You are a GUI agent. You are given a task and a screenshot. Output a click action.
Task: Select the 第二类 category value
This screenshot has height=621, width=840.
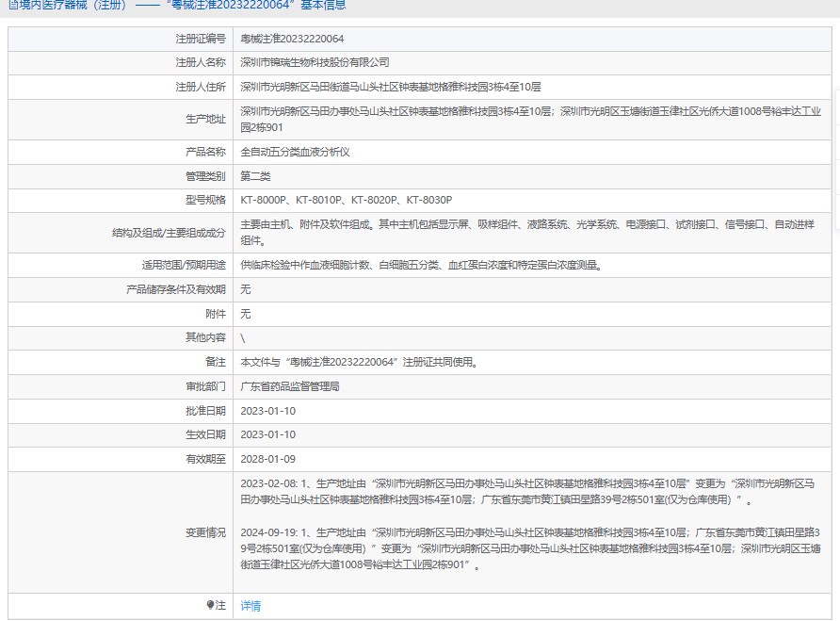point(255,176)
